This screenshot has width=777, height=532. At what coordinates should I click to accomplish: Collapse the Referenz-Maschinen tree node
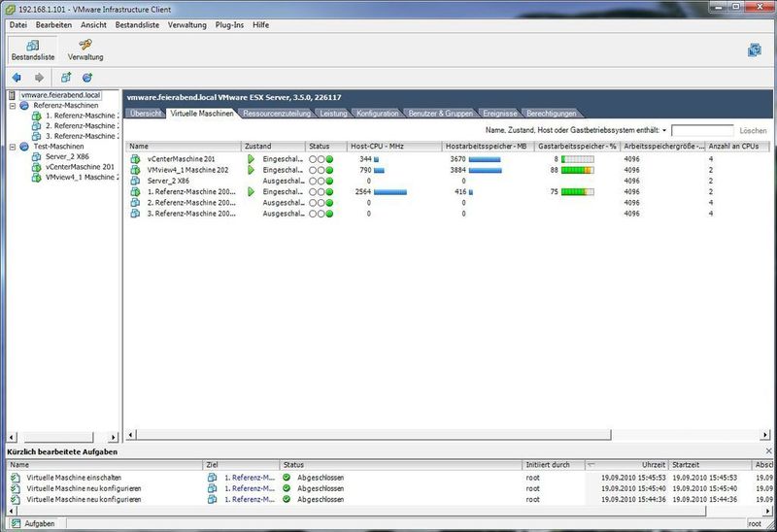[13, 106]
